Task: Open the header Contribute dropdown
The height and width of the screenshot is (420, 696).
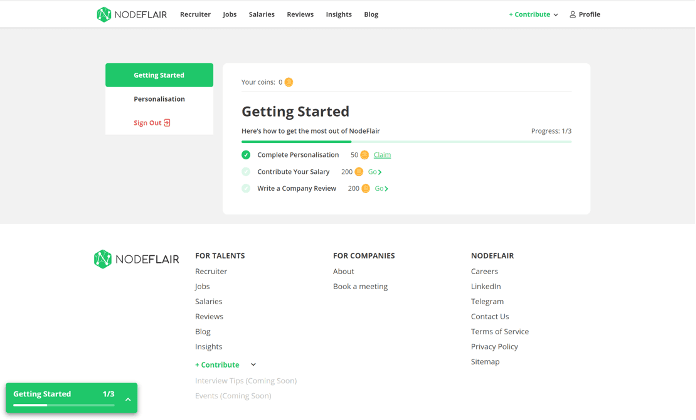Action: click(x=533, y=15)
